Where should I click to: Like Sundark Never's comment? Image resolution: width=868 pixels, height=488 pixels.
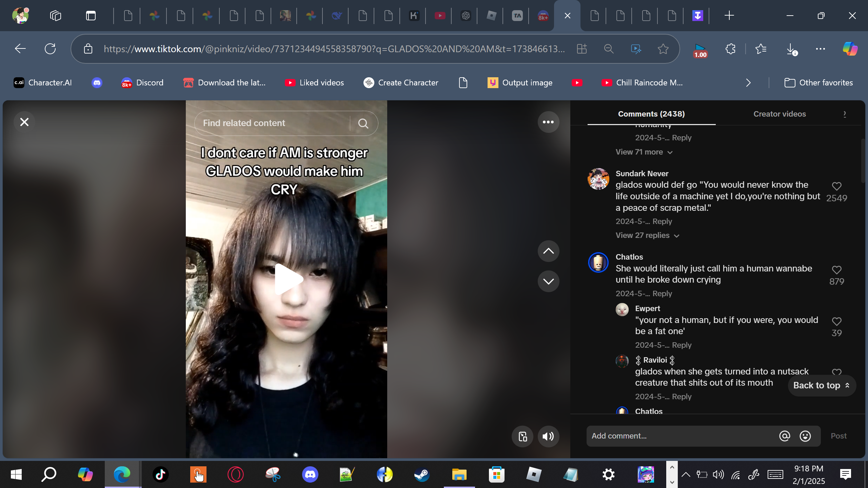(836, 186)
